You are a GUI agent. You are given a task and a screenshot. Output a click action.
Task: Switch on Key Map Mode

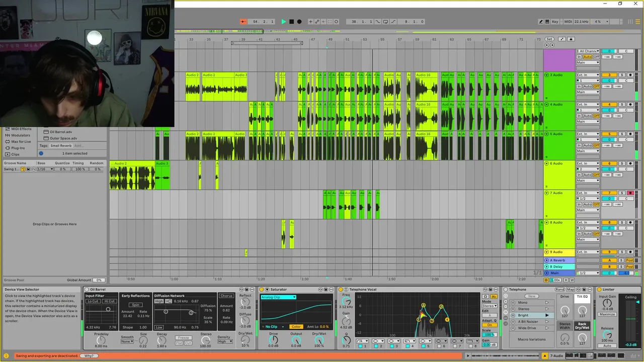pos(555,22)
